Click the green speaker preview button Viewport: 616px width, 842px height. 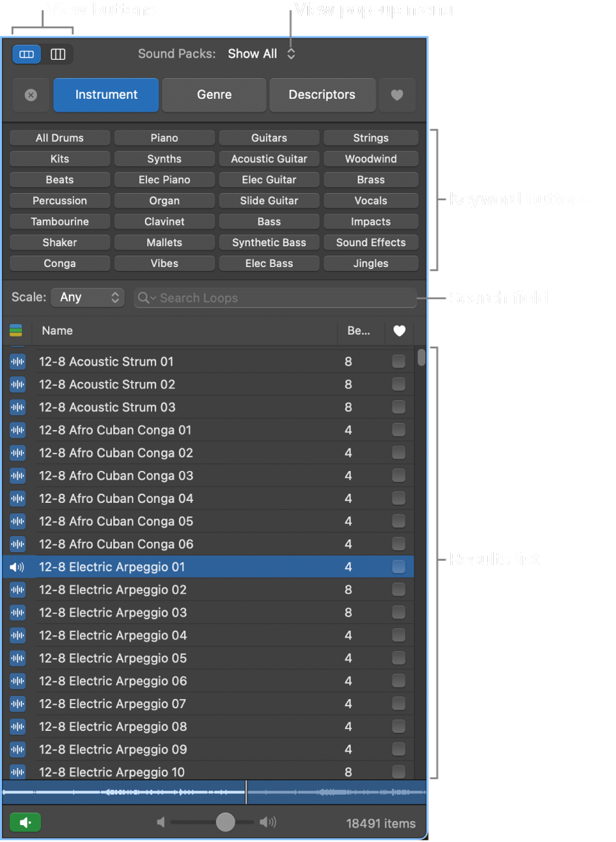coord(25,823)
